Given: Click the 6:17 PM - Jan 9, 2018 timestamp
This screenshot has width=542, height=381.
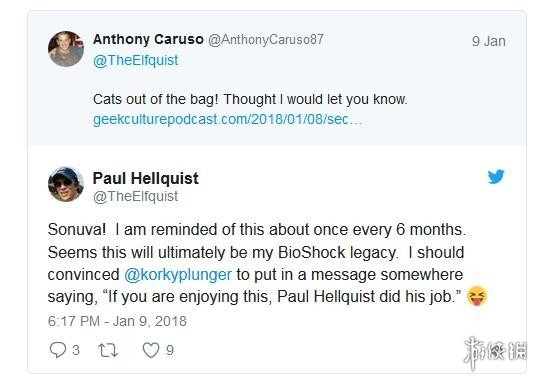Looking at the screenshot, I should tap(117, 321).
